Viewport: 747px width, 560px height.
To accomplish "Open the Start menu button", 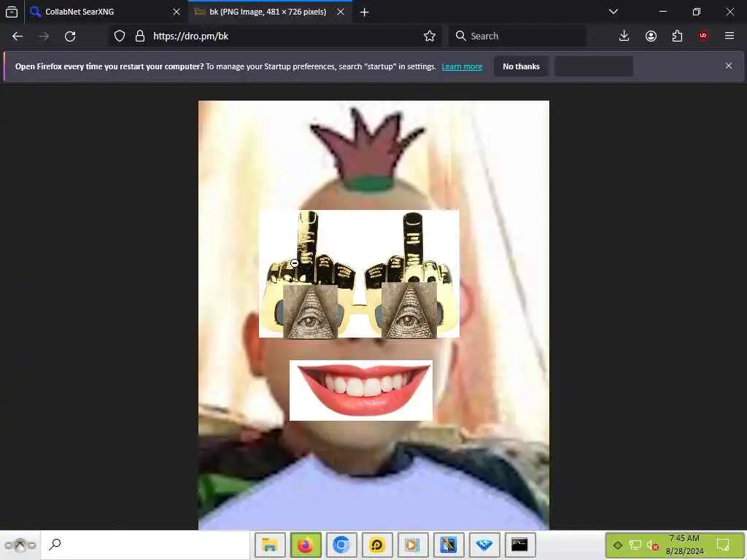I will point(20,545).
